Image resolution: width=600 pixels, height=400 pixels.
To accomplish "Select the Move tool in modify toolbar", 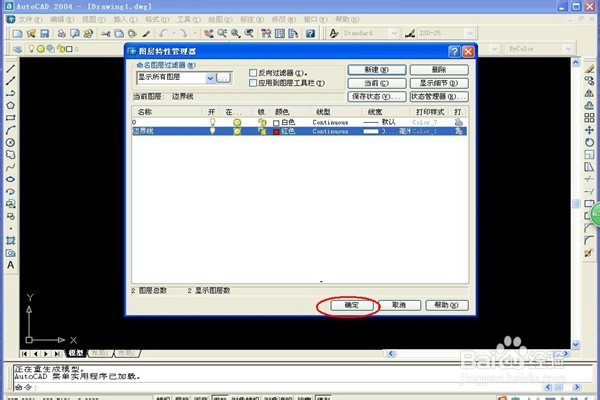I will [589, 130].
